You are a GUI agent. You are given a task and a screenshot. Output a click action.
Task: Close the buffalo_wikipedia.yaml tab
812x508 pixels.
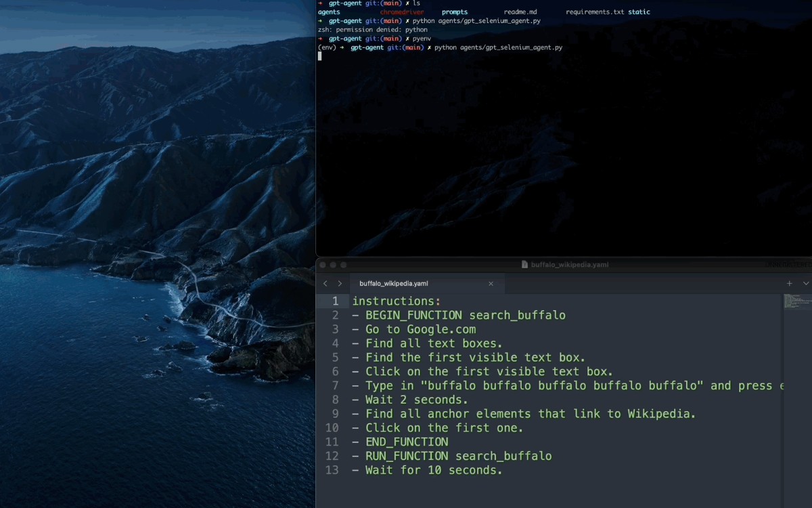pos(491,284)
